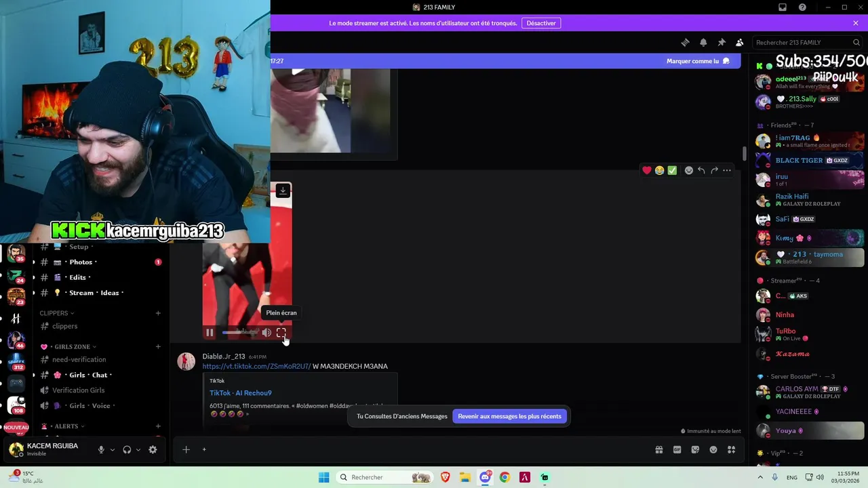Open GIF picker in message bar
Image resolution: width=868 pixels, height=488 pixels.
(x=677, y=449)
